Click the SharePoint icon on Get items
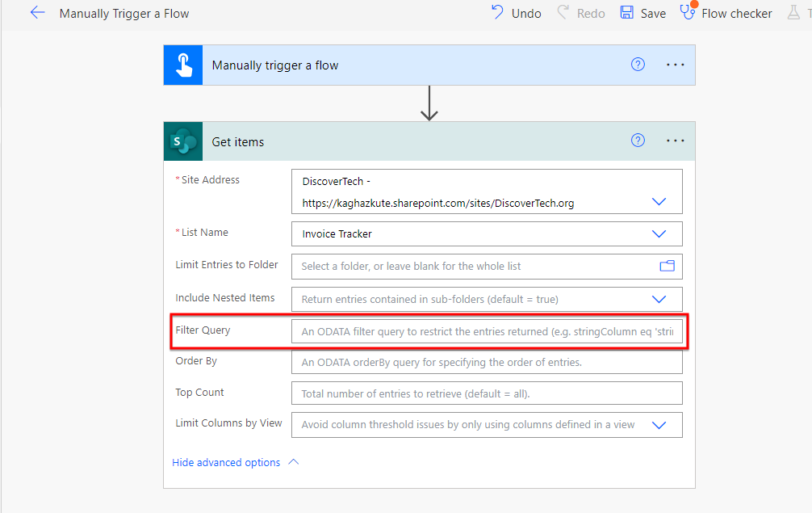812x513 pixels. (183, 141)
